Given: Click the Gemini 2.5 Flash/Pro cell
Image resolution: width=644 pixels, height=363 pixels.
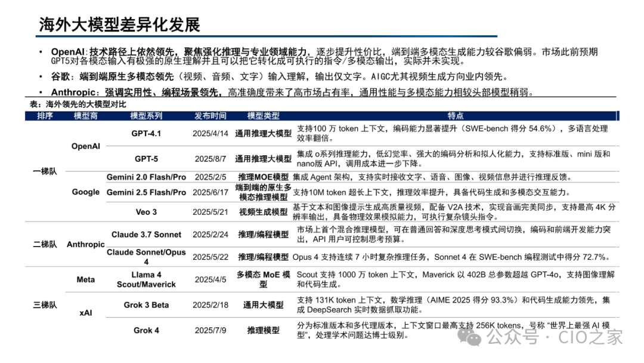Looking at the screenshot, I should [x=146, y=192].
